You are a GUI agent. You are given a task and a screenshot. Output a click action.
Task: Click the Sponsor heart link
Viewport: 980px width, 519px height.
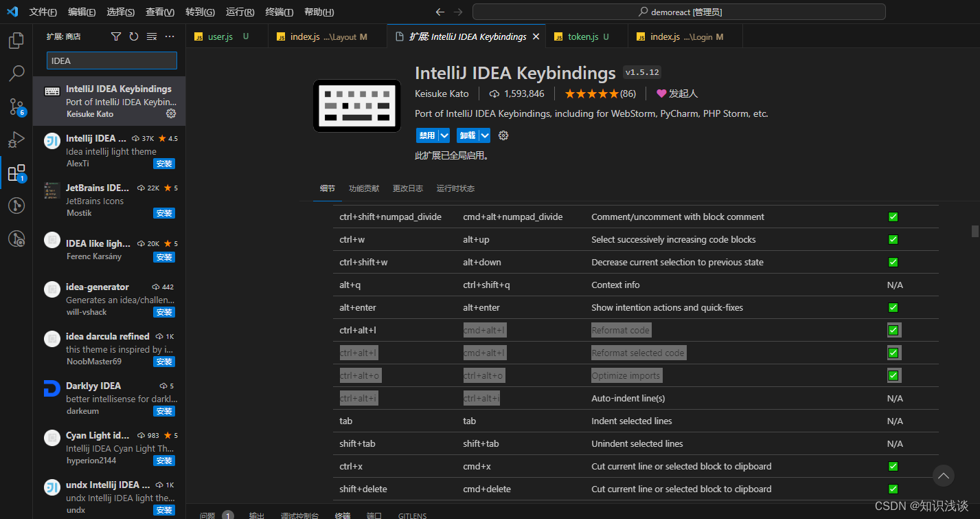pos(677,93)
